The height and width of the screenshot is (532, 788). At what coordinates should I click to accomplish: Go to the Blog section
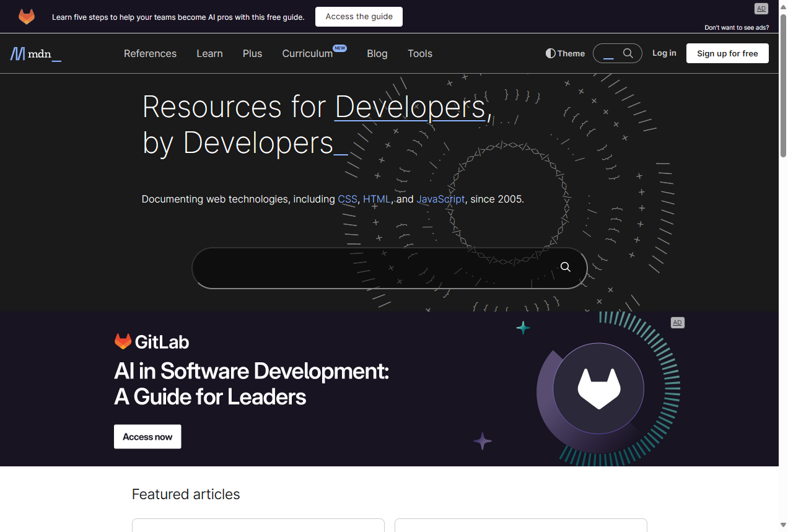377,53
